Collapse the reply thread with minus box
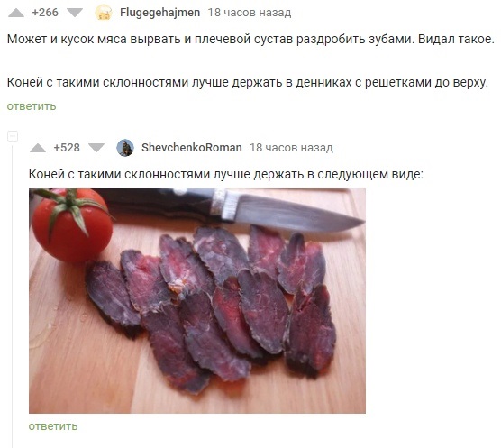 point(13,136)
